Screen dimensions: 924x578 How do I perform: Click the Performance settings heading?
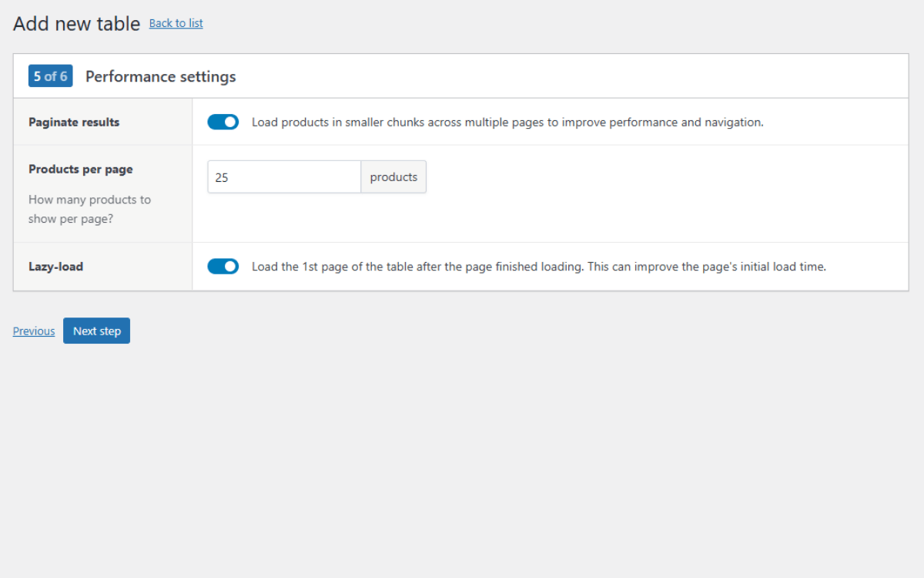pyautogui.click(x=160, y=76)
